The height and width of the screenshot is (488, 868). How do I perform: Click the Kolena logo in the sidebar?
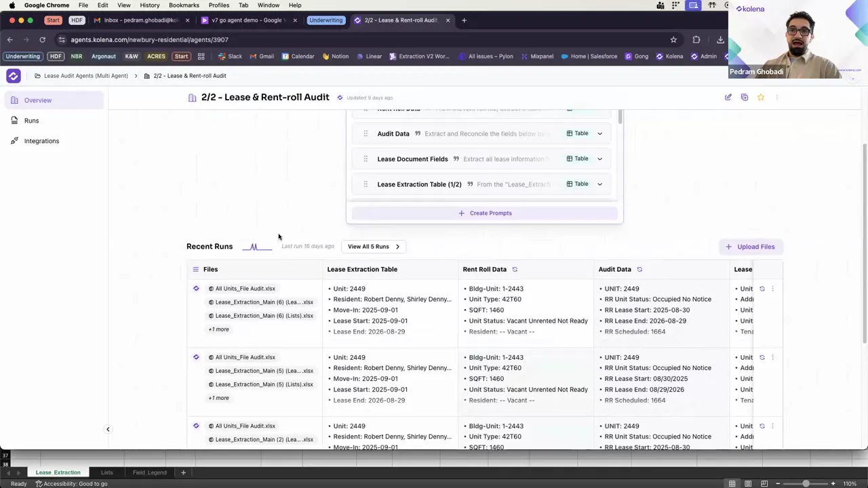click(14, 76)
